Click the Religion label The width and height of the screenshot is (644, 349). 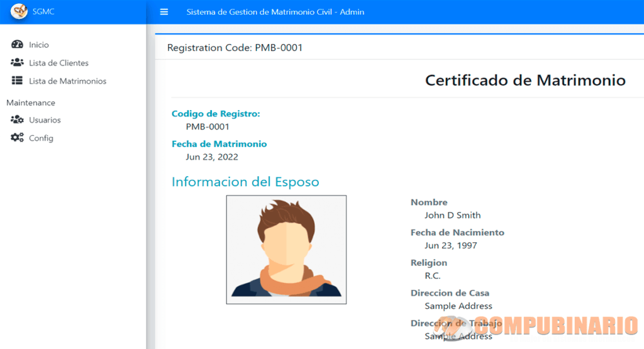(429, 263)
